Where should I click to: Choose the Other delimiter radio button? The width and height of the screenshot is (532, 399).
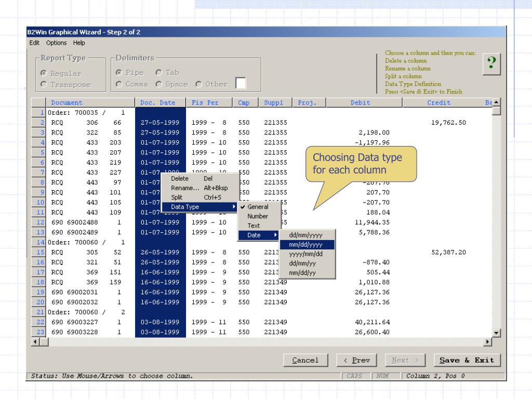(x=199, y=84)
